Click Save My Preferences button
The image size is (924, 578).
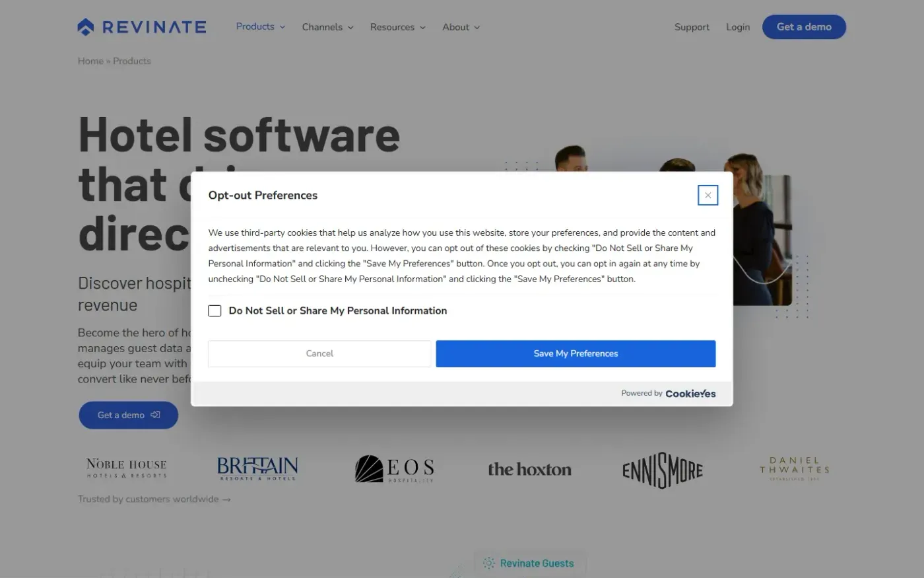pyautogui.click(x=576, y=353)
